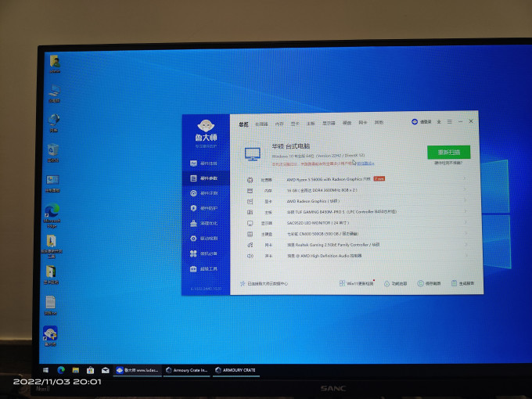Click the Win11更新检测 icon
The height and width of the screenshot is (399, 532).
343,283
